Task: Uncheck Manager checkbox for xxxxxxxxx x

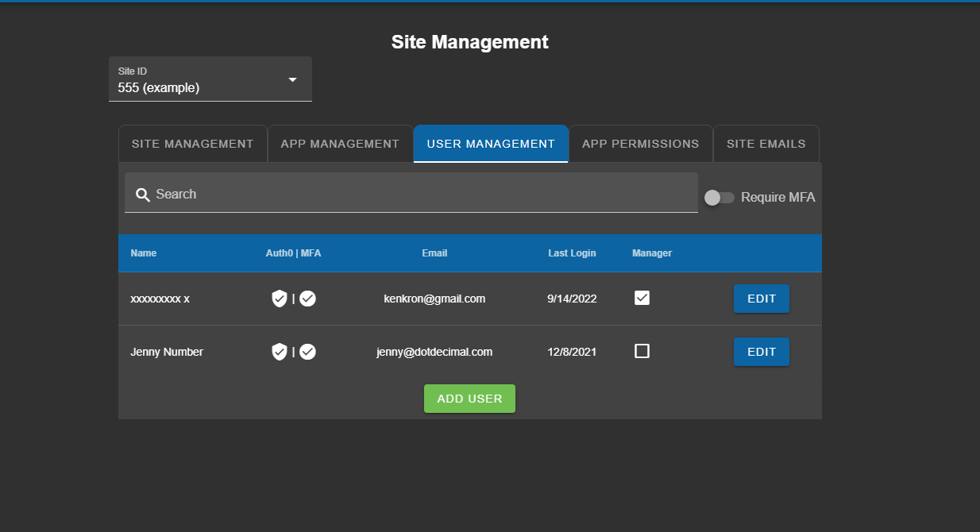Action: (642, 298)
